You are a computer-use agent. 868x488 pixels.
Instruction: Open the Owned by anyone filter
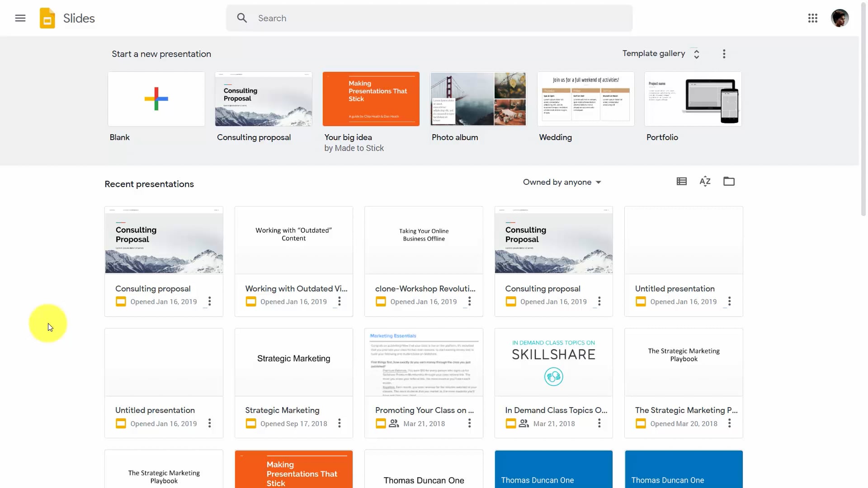pyautogui.click(x=562, y=182)
